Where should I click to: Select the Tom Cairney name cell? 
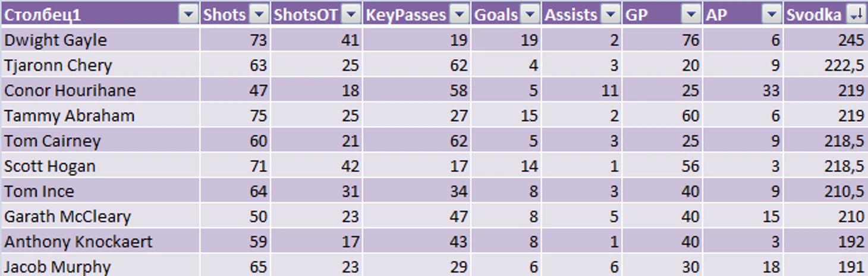[100, 141]
